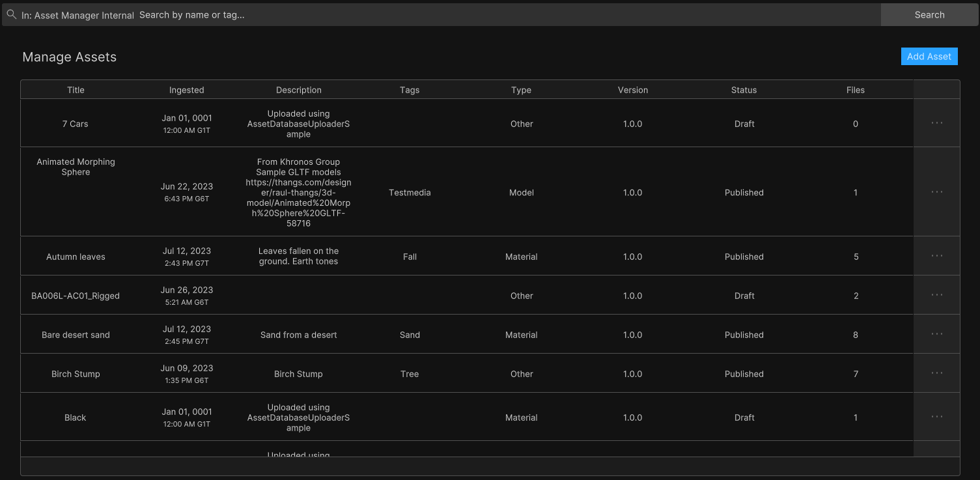Screen dimensions: 980x480
Task: Open the actions menu for Birch Stump
Action: point(936,373)
